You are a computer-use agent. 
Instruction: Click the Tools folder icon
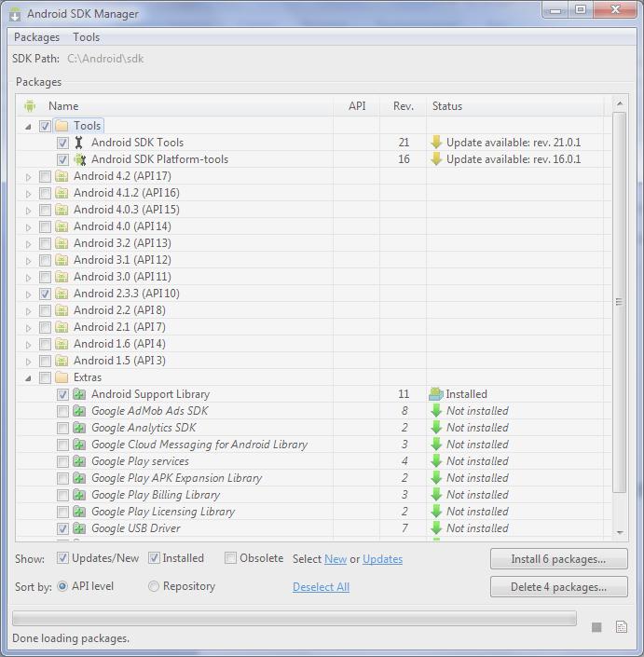pos(62,126)
